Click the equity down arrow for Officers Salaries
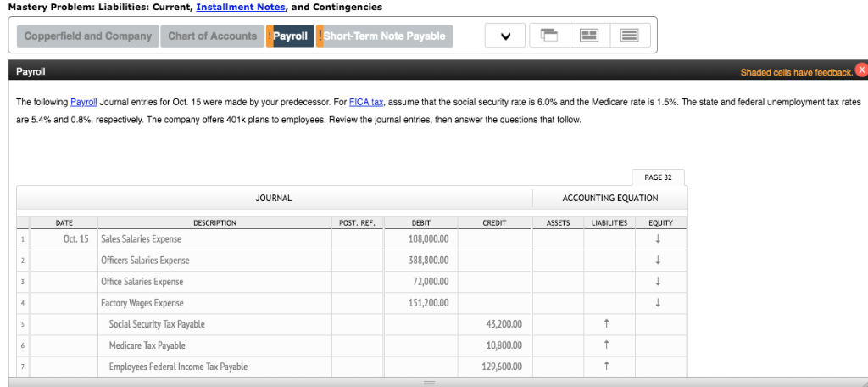 pos(658,261)
